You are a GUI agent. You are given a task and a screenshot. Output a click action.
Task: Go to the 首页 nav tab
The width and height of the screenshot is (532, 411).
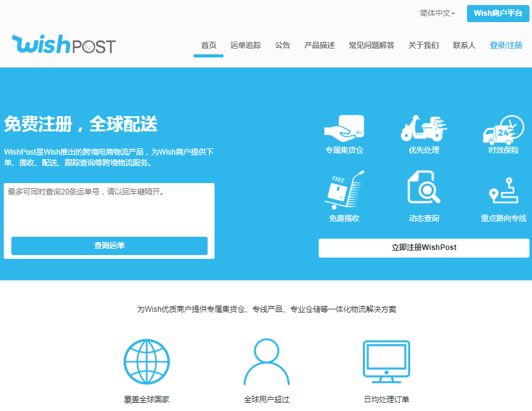(x=208, y=45)
